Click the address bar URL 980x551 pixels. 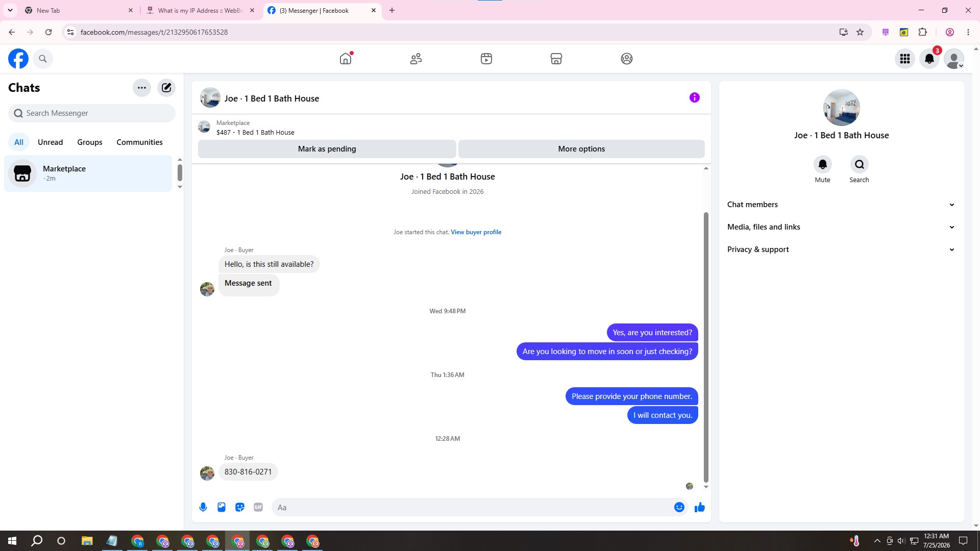click(x=154, y=32)
